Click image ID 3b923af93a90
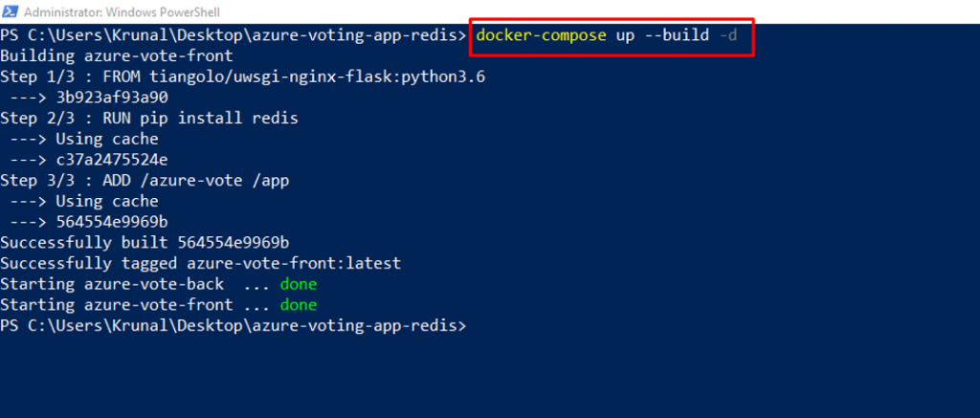 coord(112,98)
